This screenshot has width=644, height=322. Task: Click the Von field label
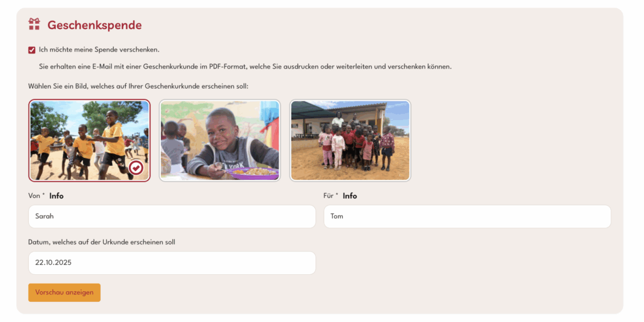click(x=34, y=196)
